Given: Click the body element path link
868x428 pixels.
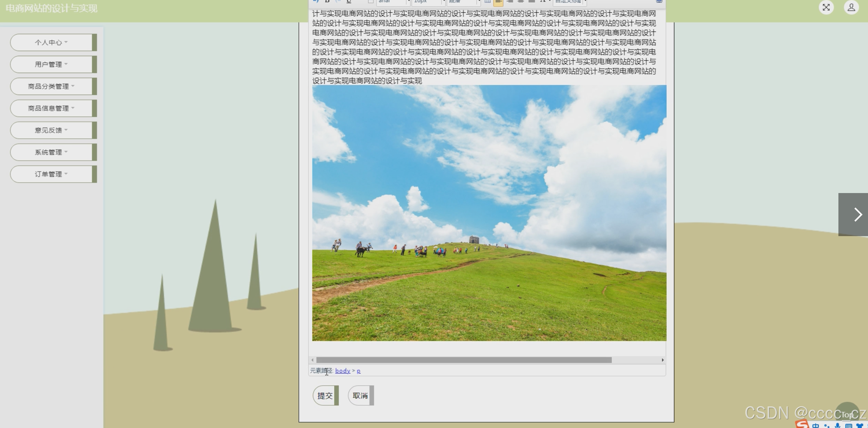Looking at the screenshot, I should [342, 371].
